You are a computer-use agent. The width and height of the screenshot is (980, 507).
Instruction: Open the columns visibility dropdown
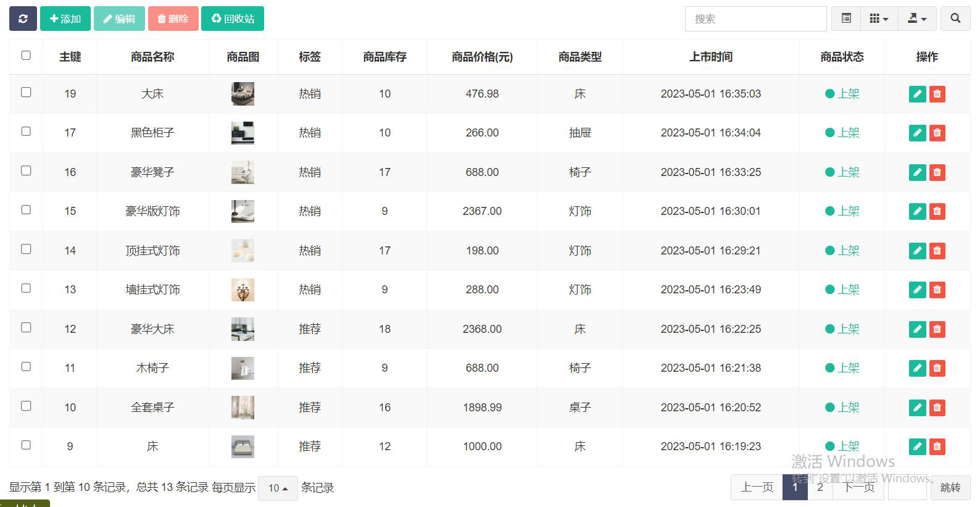point(878,19)
